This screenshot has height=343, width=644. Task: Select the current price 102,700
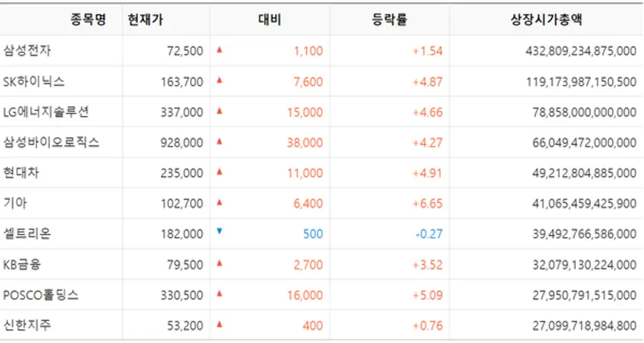point(182,204)
